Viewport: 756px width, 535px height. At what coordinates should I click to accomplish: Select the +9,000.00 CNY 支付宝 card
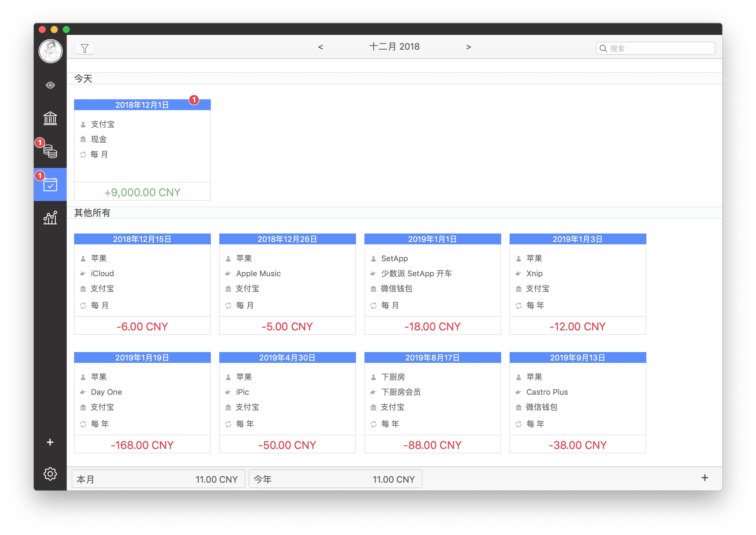point(142,148)
